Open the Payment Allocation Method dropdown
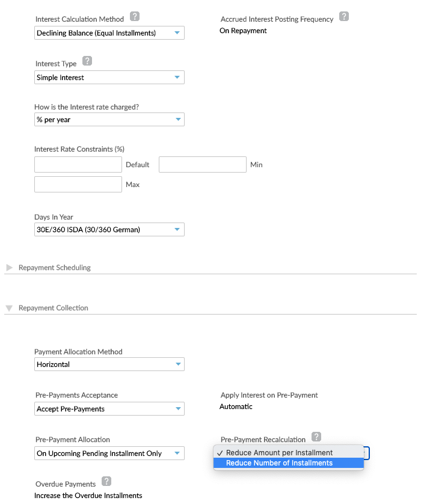Image resolution: width=421 pixels, height=504 pixels. (109, 364)
